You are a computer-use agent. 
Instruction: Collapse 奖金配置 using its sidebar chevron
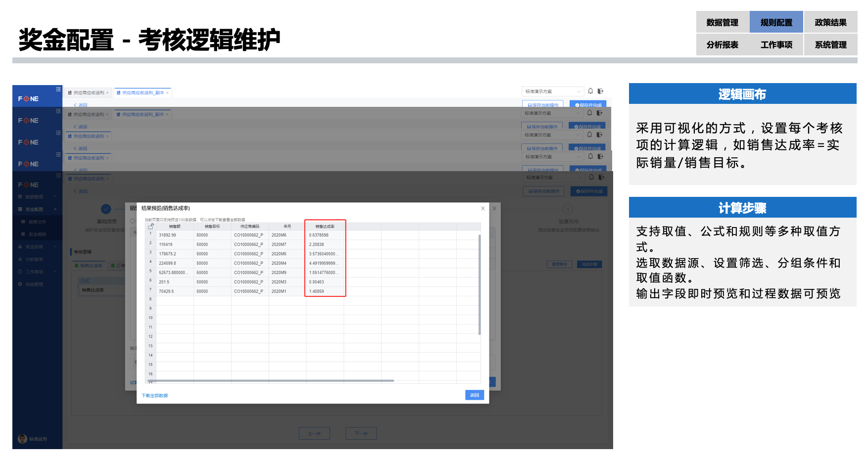point(55,209)
